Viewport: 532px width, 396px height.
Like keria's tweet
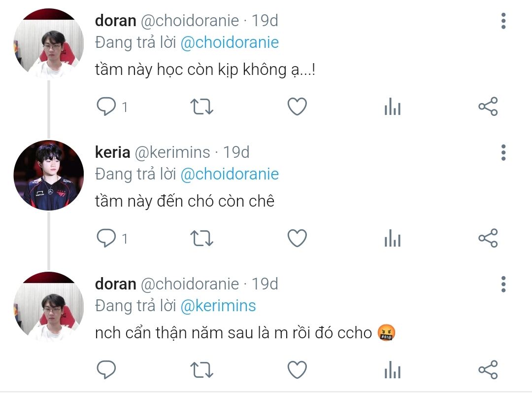point(297,239)
